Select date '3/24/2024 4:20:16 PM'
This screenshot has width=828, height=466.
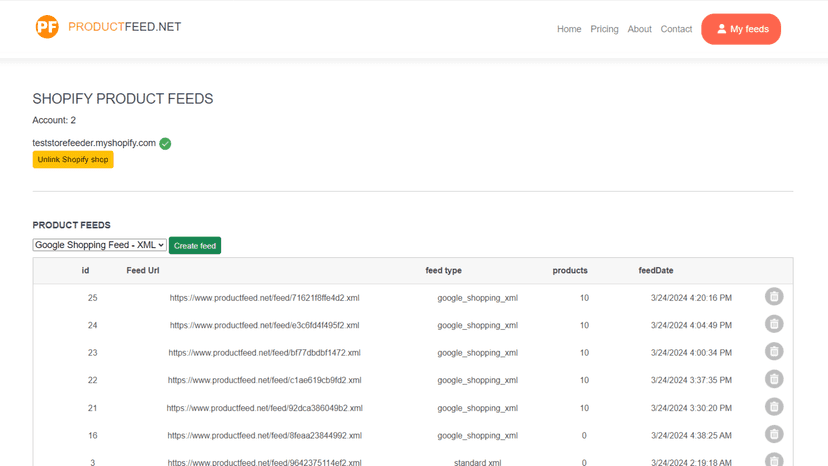pyautogui.click(x=691, y=298)
